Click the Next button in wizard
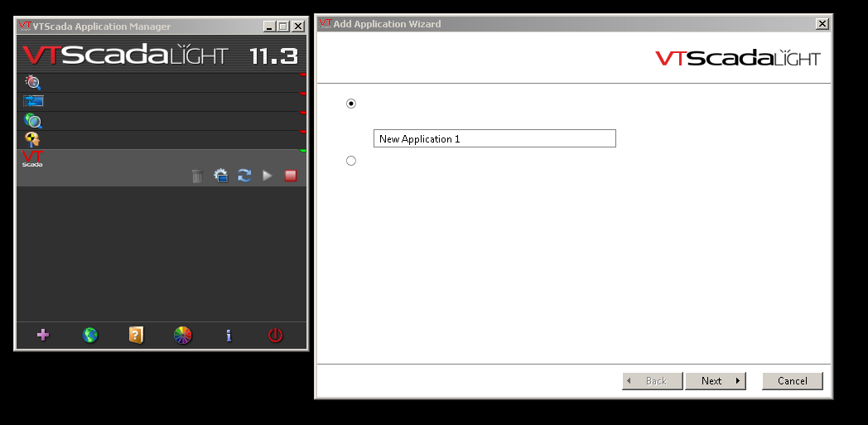The image size is (868, 425). point(715,381)
